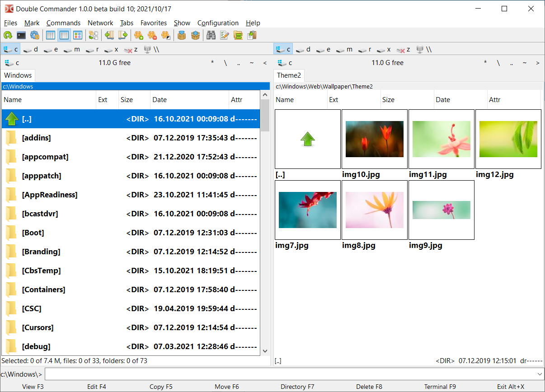Open the Commands menu
Screen dimensions: 545x392
[x=63, y=23]
